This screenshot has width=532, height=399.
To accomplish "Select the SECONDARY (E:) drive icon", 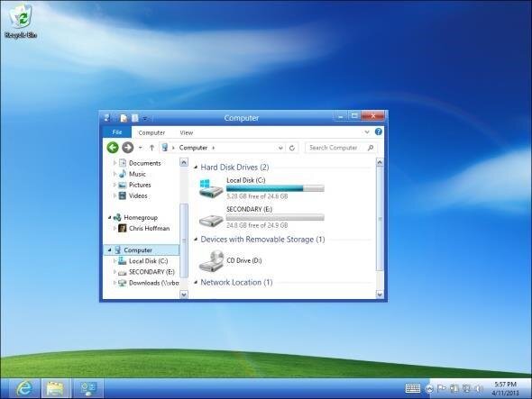I will tap(211, 220).
